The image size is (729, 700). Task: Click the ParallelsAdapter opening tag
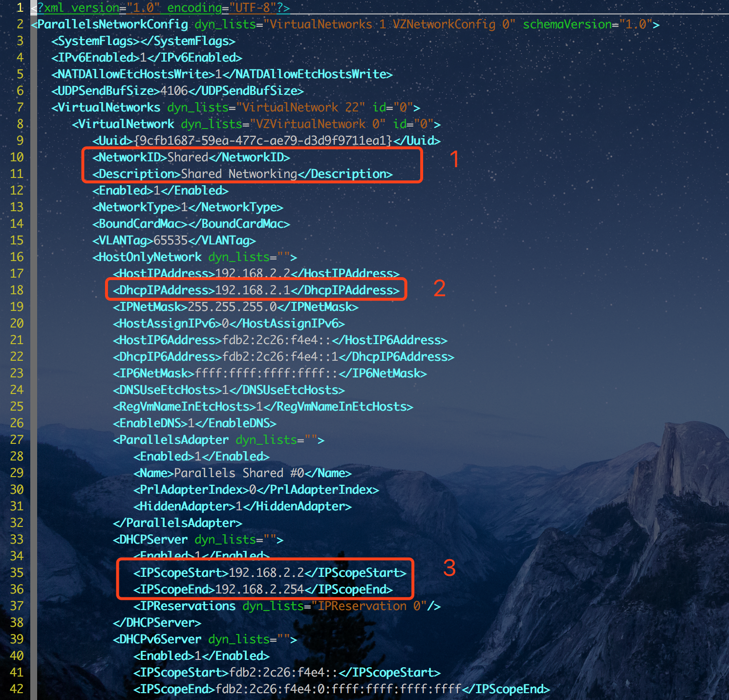pos(219,440)
